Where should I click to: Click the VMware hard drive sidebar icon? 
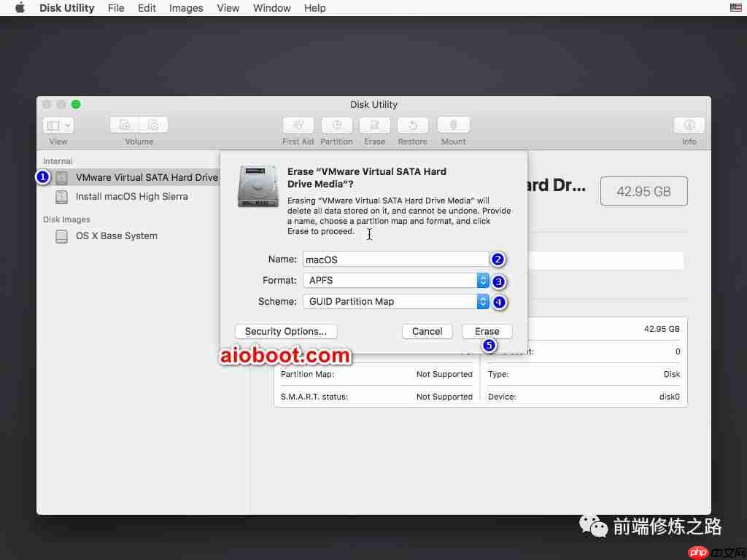coord(61,178)
